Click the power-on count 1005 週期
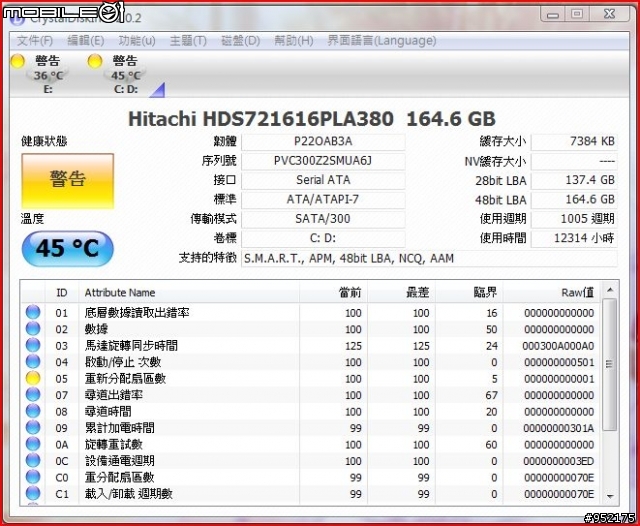The height and width of the screenshot is (526, 640). pyautogui.click(x=574, y=219)
